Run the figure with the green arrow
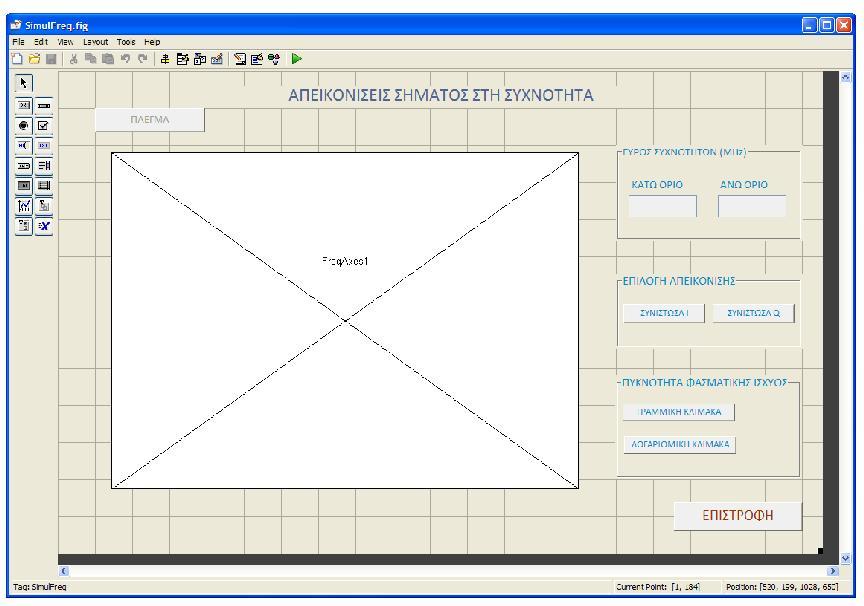Viewport: 864px width, 606px height. point(296,59)
